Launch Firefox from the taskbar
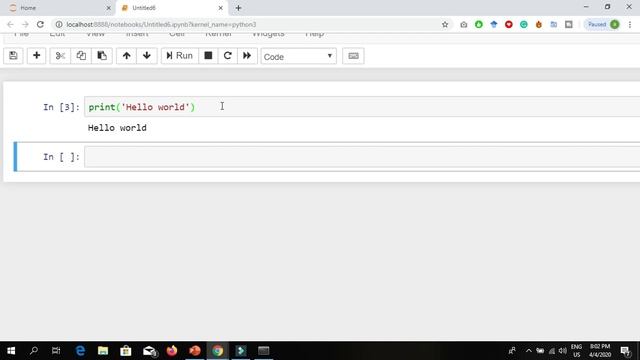Viewport: 640px width, 360px height. pyautogui.click(x=172, y=351)
